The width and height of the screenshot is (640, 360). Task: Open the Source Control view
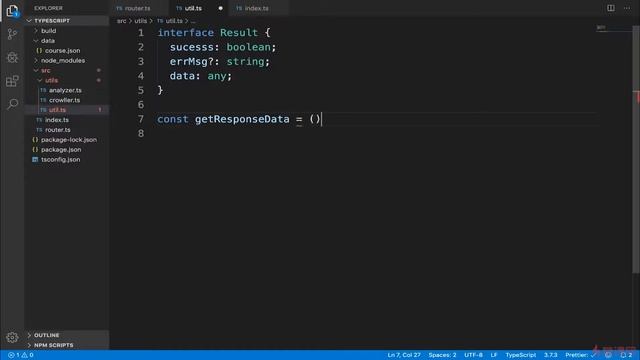12,34
